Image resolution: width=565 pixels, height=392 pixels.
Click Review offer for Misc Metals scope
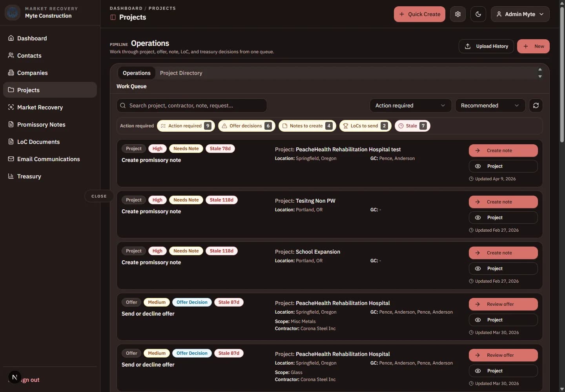503,304
